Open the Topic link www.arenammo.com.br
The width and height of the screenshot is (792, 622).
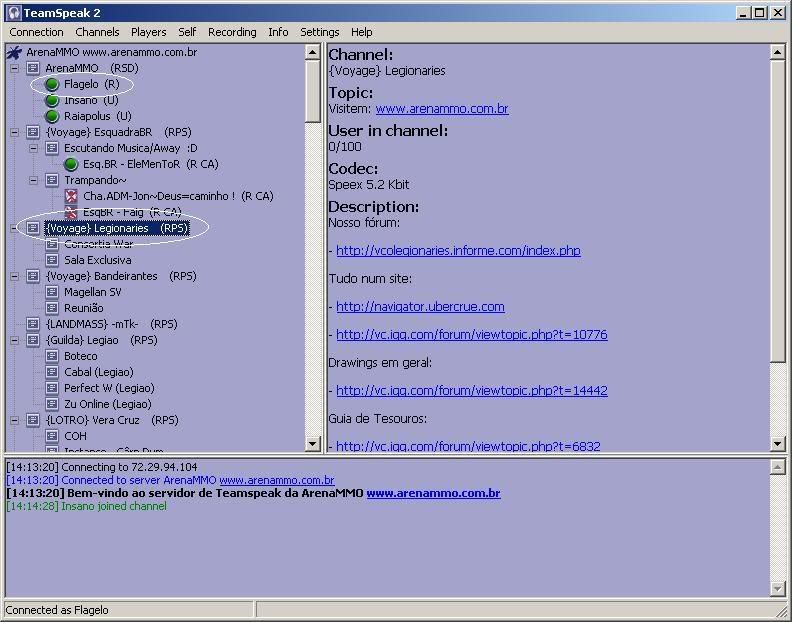click(x=442, y=109)
